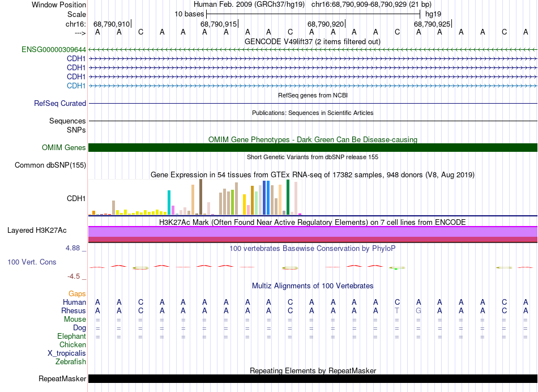Open the blue CDH1 transcript label
Image resolution: width=538 pixels, height=392 pixels.
(x=76, y=86)
